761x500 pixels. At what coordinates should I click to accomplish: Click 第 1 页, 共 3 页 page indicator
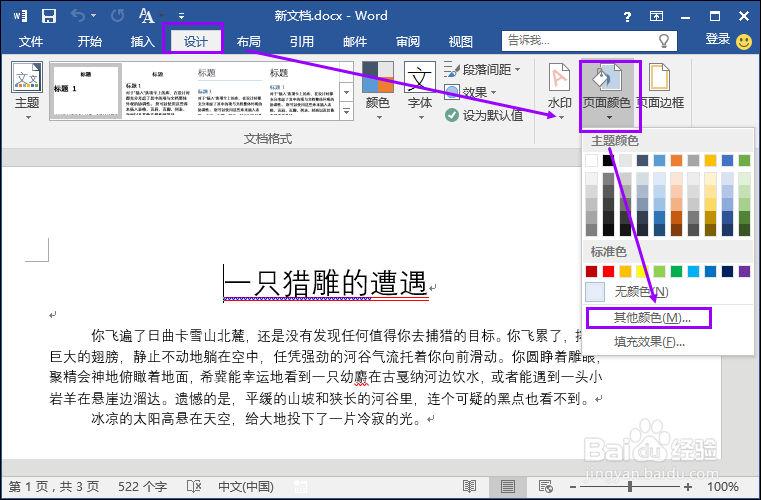[x=54, y=486]
